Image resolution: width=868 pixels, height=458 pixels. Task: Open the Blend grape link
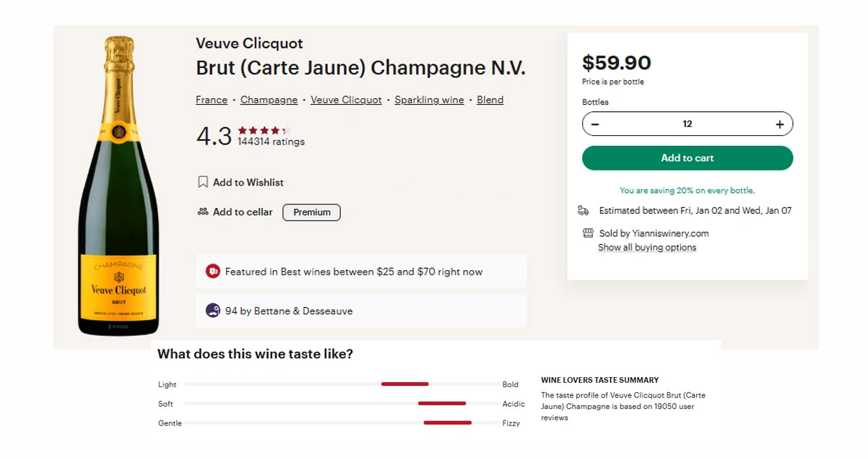coord(490,100)
